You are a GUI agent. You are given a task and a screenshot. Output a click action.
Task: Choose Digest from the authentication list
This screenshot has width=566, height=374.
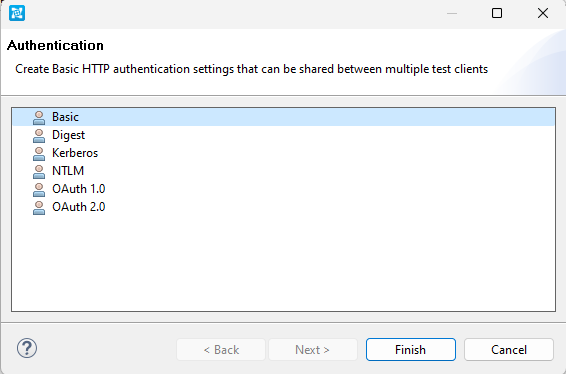click(x=283, y=135)
